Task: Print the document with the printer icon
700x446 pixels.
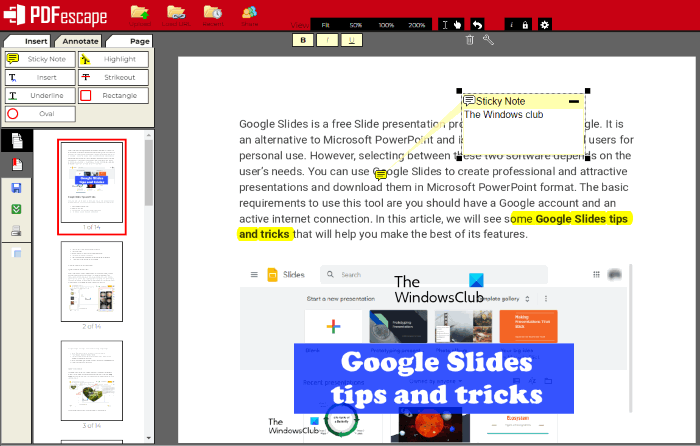Action: (17, 231)
